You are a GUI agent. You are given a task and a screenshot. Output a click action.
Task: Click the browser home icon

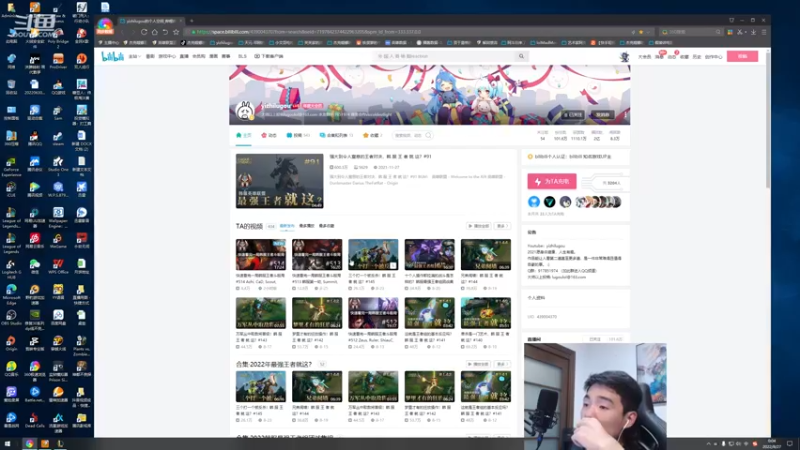[x=155, y=32]
